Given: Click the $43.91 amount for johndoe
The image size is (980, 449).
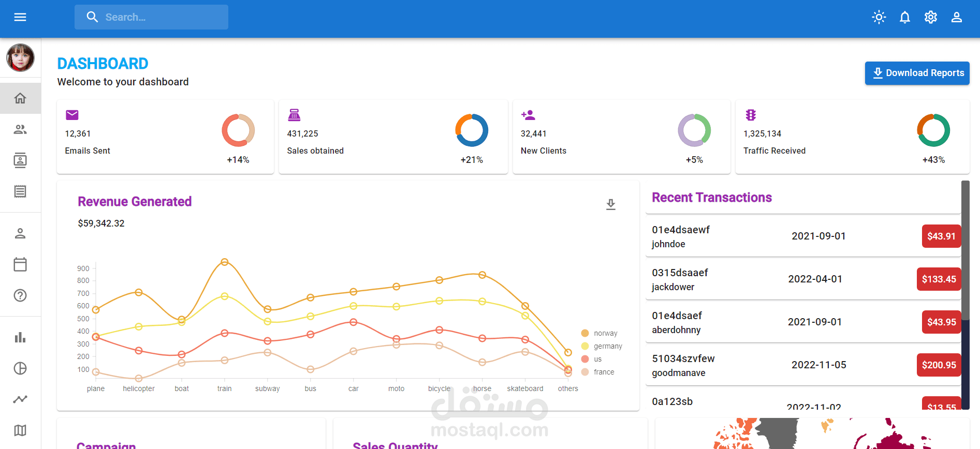Looking at the screenshot, I should (942, 236).
